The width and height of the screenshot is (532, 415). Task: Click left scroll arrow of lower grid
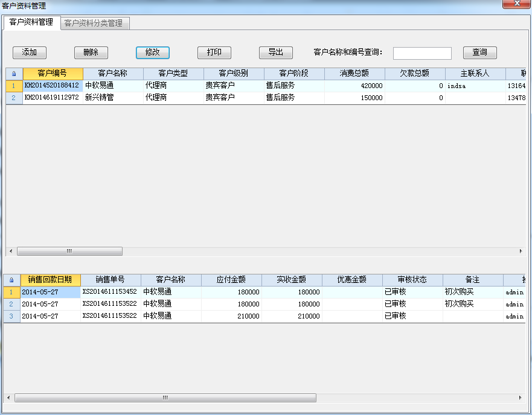8,398
